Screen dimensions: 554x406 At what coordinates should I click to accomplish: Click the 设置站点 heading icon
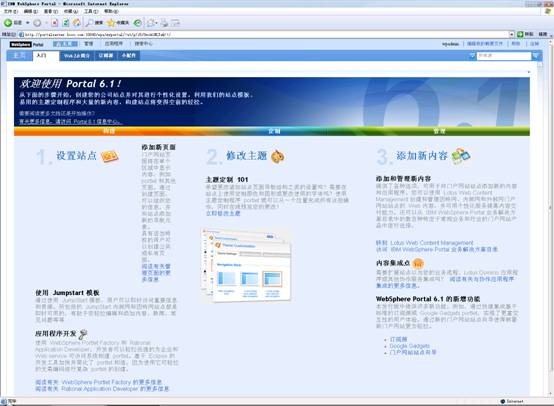pos(109,156)
